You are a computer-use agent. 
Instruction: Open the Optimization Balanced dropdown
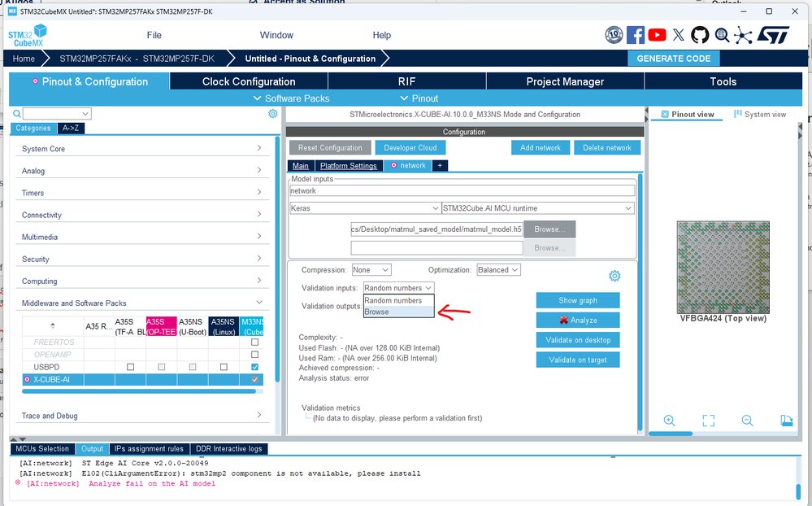(x=498, y=270)
